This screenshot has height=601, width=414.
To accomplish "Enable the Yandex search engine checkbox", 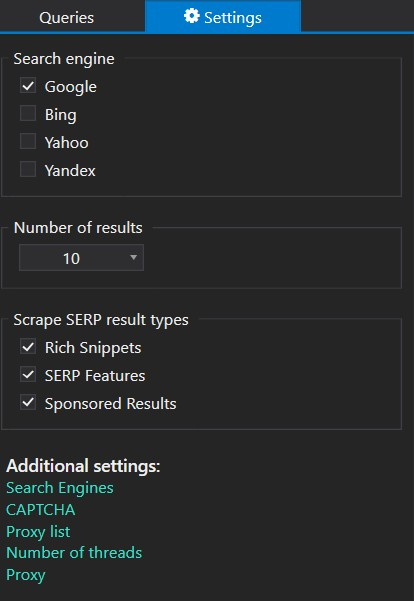I will click(28, 169).
